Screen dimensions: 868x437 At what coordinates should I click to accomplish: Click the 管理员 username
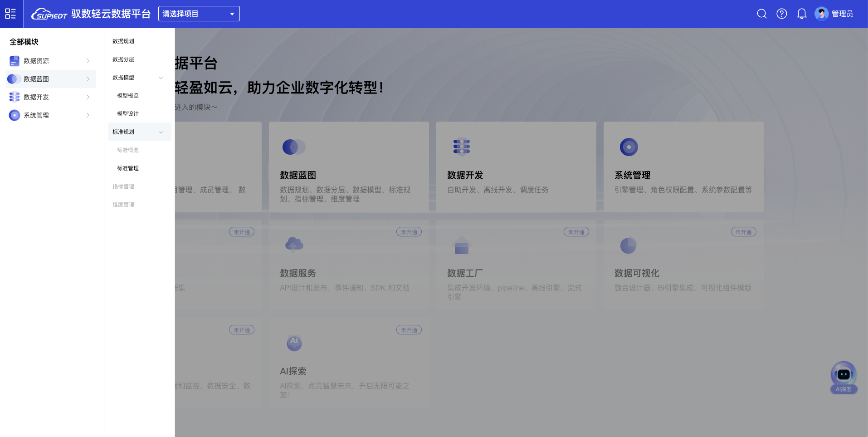pos(842,14)
